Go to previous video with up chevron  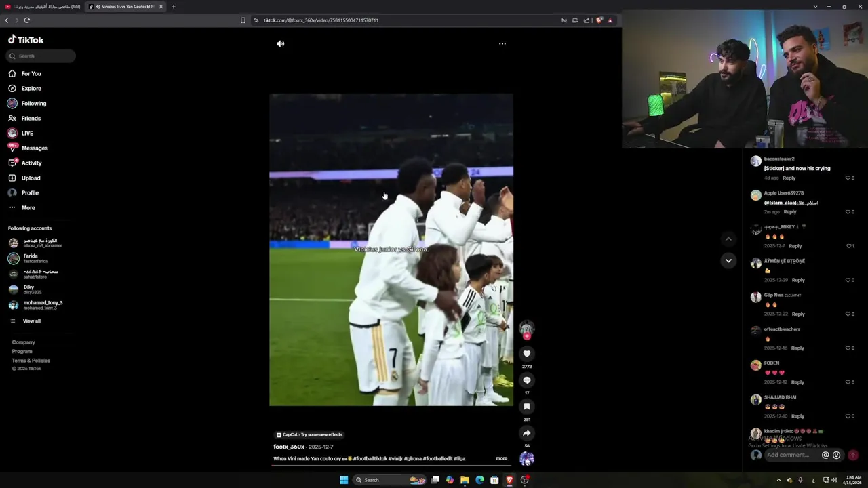tap(728, 239)
